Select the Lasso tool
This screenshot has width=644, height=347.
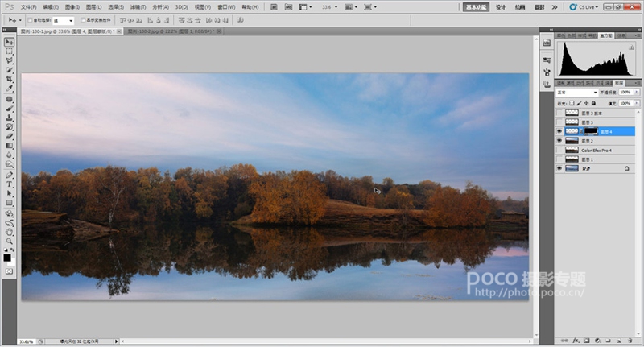[9, 60]
